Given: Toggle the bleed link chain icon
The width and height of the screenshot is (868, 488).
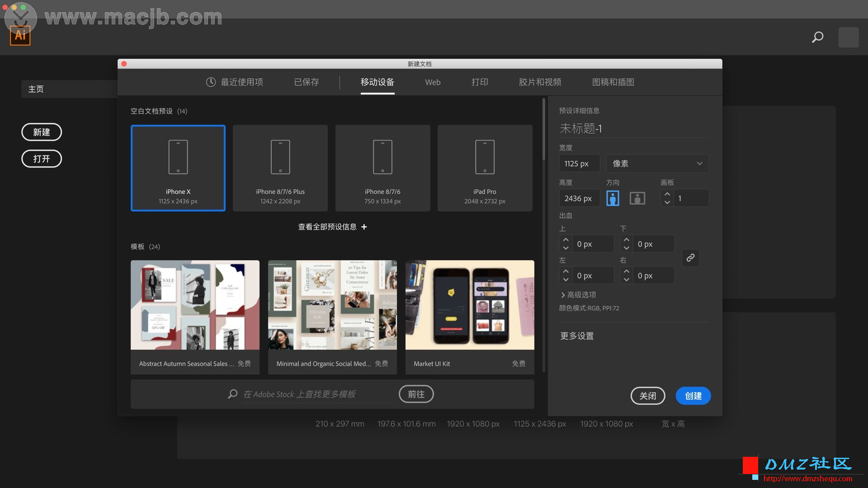Looking at the screenshot, I should (x=690, y=258).
